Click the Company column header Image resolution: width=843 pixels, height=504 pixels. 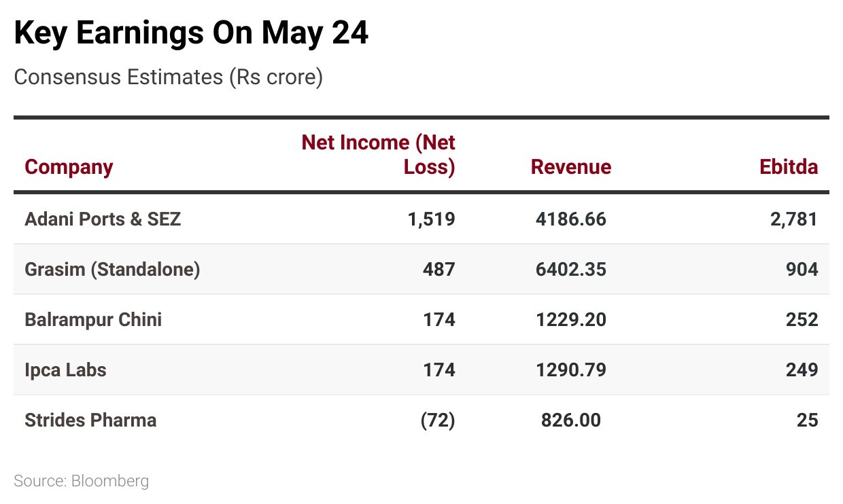click(69, 167)
